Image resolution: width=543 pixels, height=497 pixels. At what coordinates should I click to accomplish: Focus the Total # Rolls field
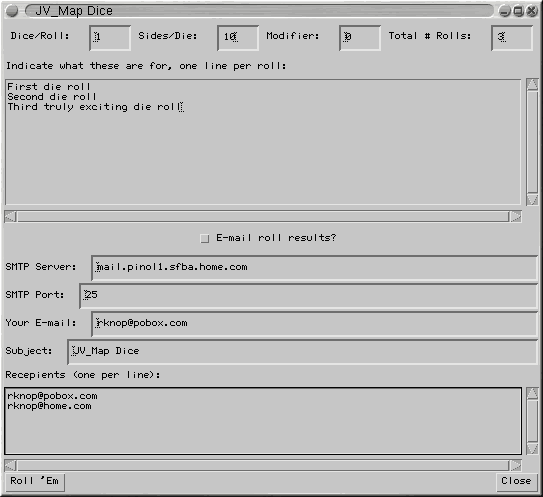pos(512,37)
